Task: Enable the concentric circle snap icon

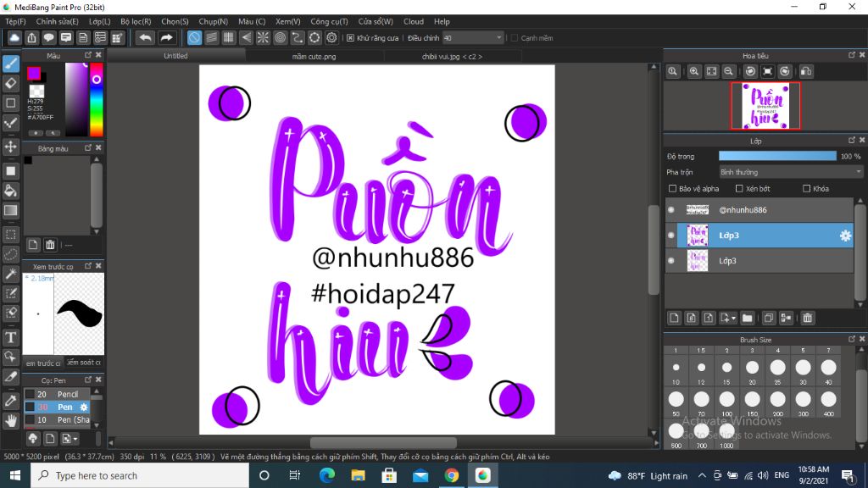Action: coord(280,37)
